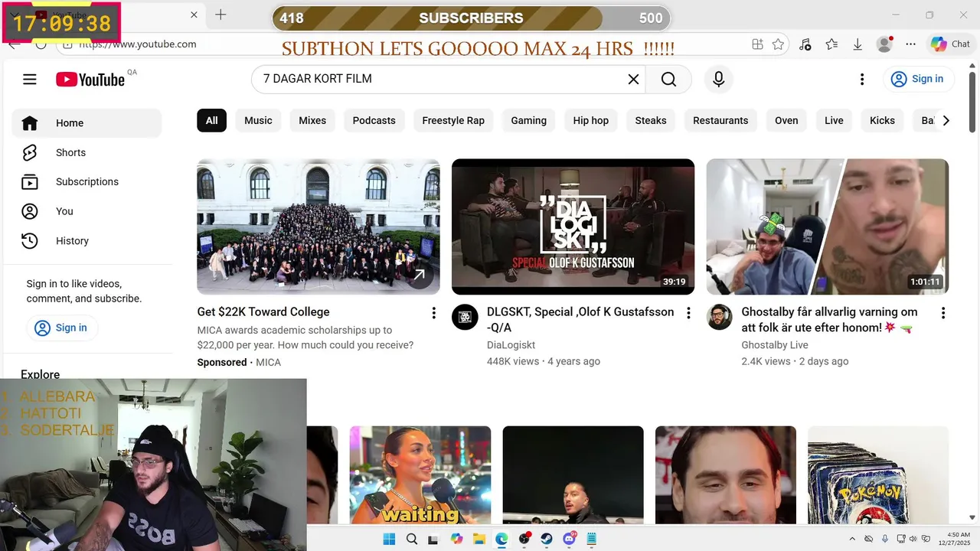
Task: Open the Shorts thumbnail captioned waiting
Action: point(420,475)
